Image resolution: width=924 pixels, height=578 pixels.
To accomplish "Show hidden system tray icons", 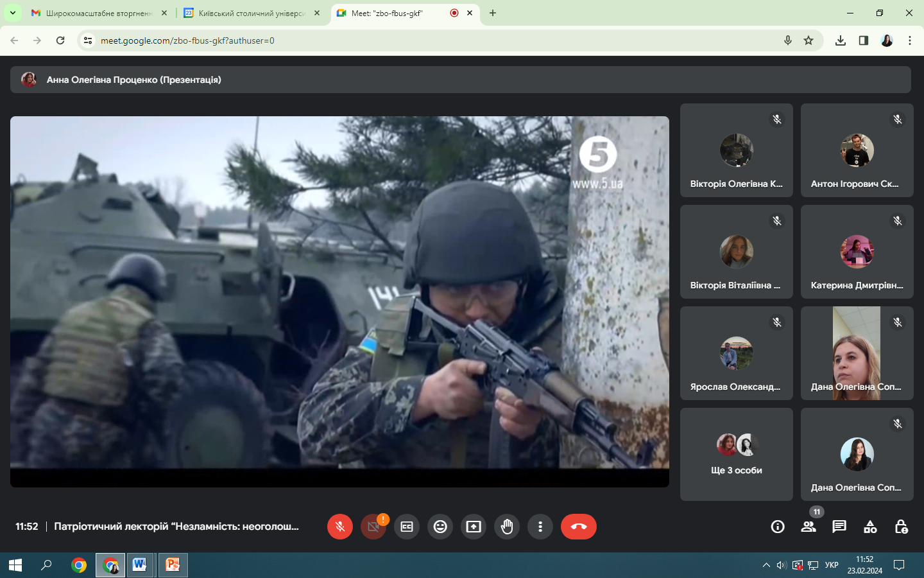I will click(x=766, y=565).
